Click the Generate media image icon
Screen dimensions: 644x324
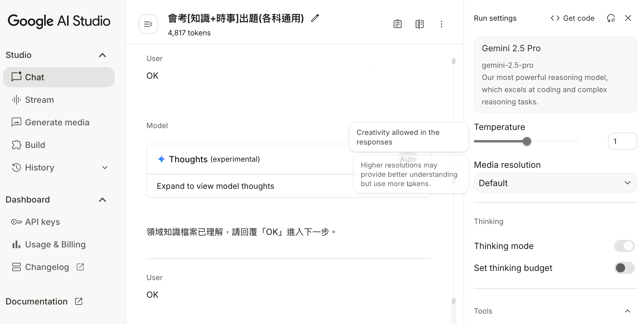[16, 122]
